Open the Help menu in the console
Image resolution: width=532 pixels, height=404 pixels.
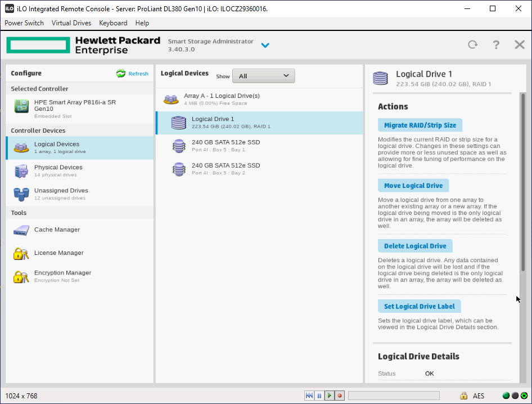(142, 23)
